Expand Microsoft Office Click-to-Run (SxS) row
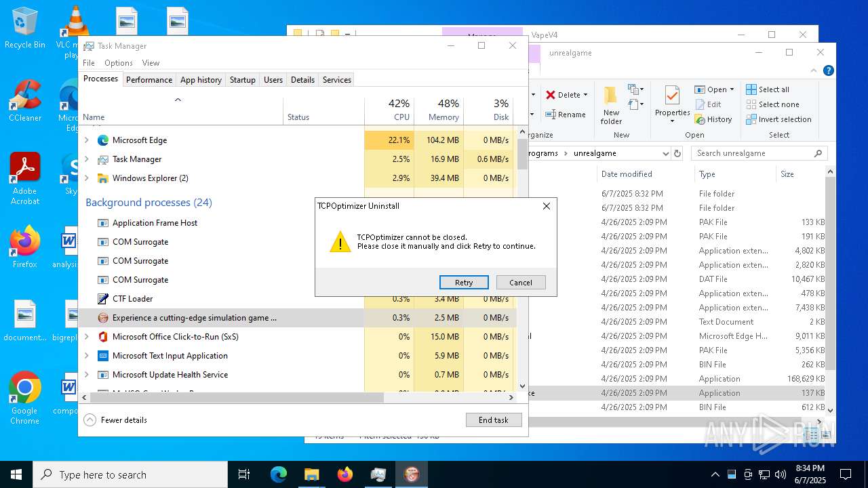 86,337
